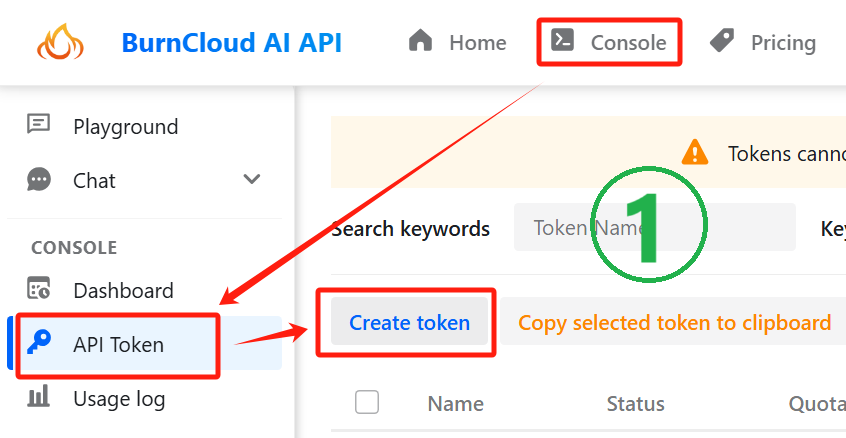Click the API Token key icon

tap(39, 342)
